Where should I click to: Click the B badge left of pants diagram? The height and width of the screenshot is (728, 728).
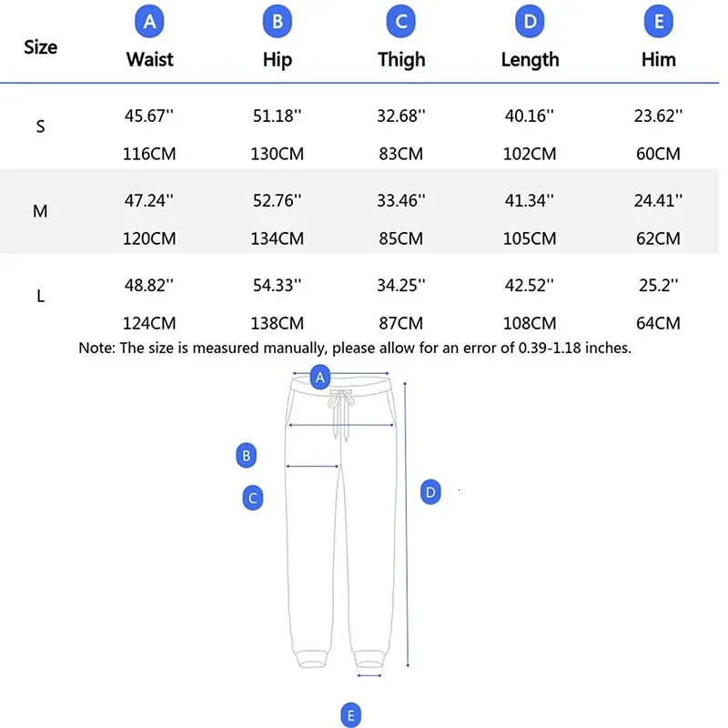(x=246, y=455)
